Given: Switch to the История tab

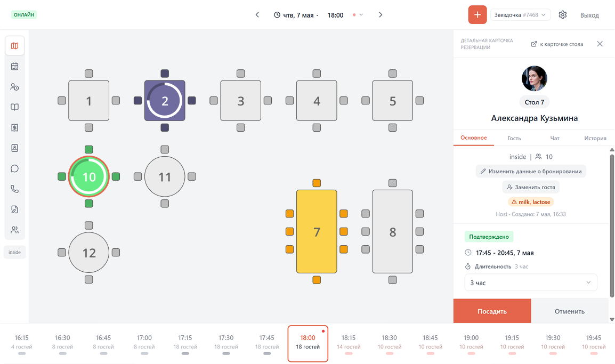Looking at the screenshot, I should click(x=595, y=138).
